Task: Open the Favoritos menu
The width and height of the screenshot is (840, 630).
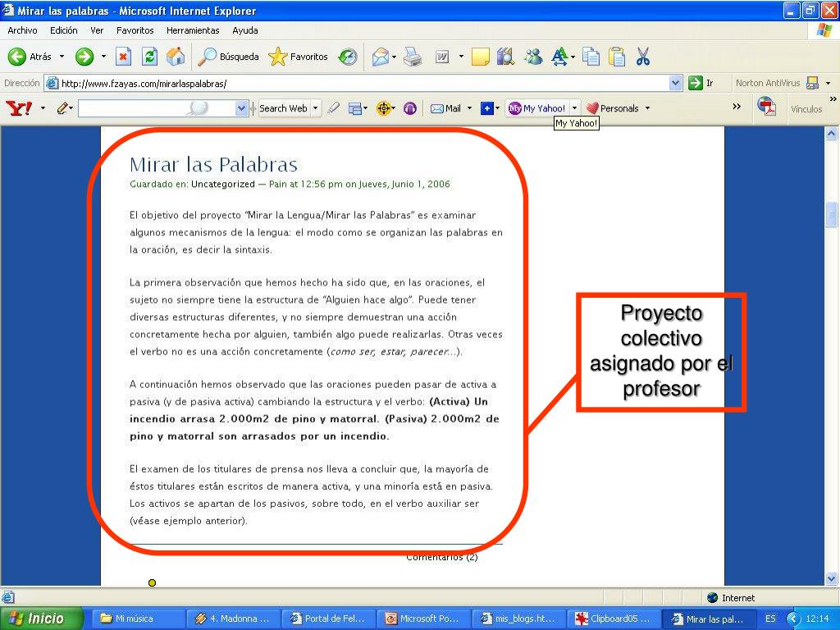Action: point(135,30)
